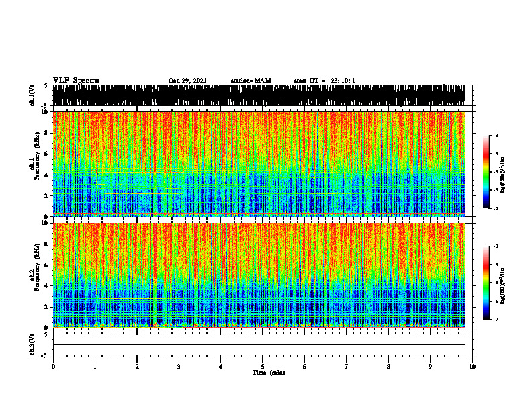Click the "-3" label atop the ch.2 color bar
Image resolution: width=532 pixels, height=411 pixels.
pyautogui.click(x=496, y=246)
